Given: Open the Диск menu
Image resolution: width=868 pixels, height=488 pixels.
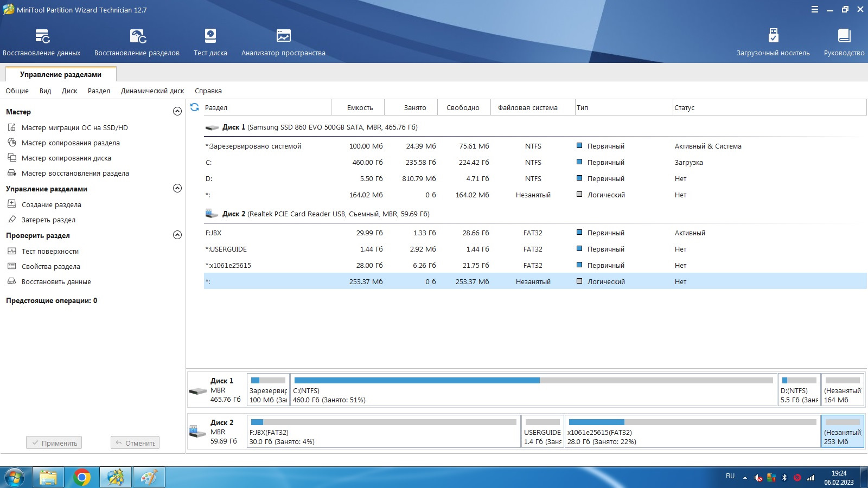Looking at the screenshot, I should coord(69,91).
